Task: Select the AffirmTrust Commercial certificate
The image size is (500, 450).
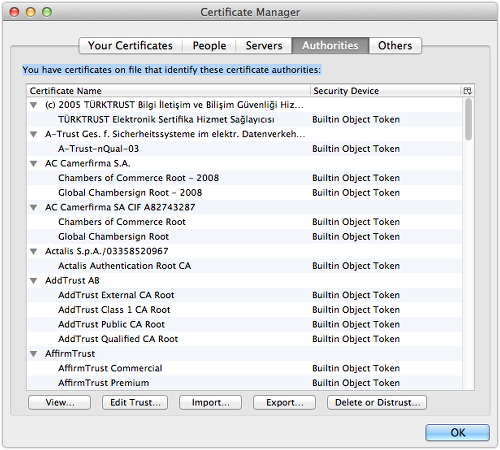Action: point(244,368)
